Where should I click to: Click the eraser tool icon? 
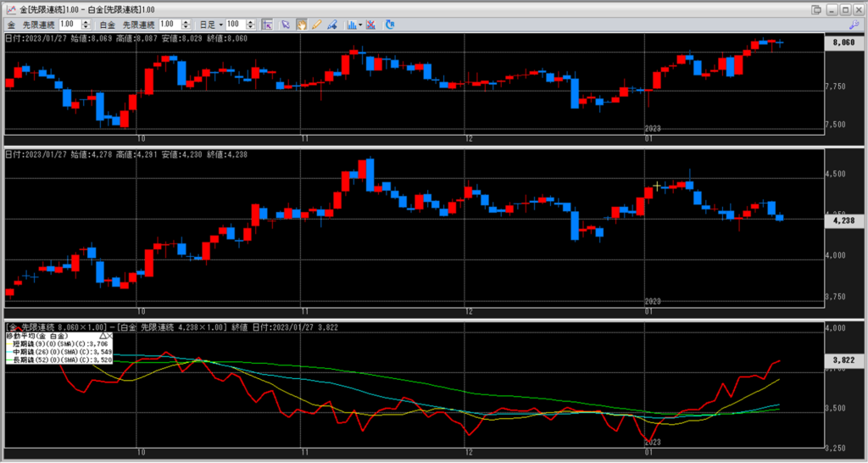click(332, 25)
